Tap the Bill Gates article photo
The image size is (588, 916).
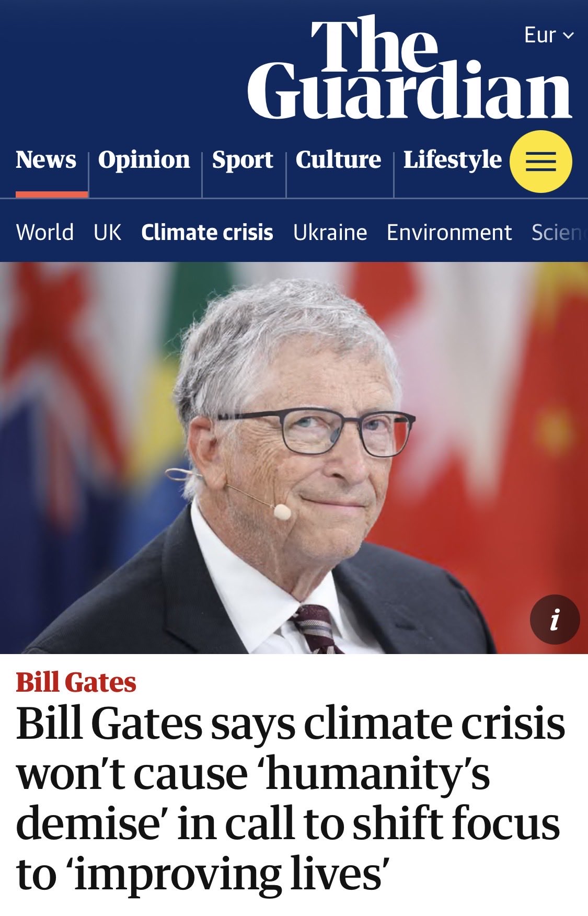tap(294, 458)
